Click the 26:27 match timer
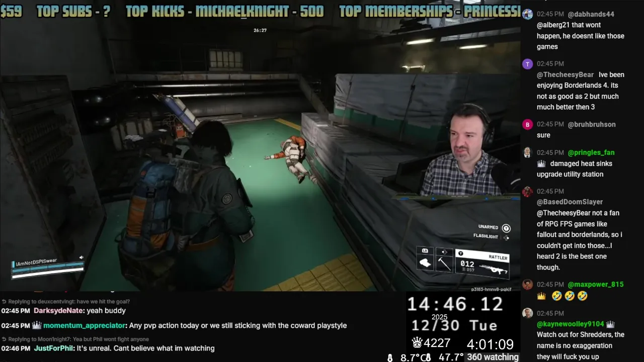Screen dimensions: 644x362 (x=260, y=31)
